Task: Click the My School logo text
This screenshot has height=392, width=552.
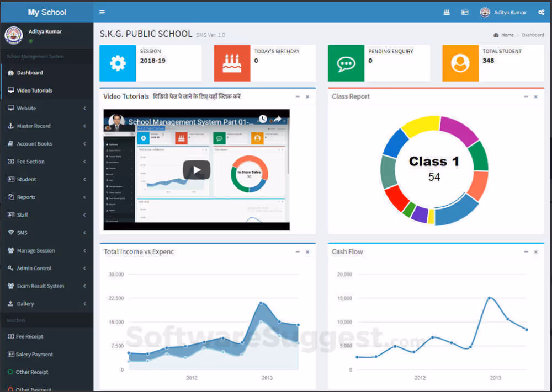Action: pyautogui.click(x=47, y=12)
